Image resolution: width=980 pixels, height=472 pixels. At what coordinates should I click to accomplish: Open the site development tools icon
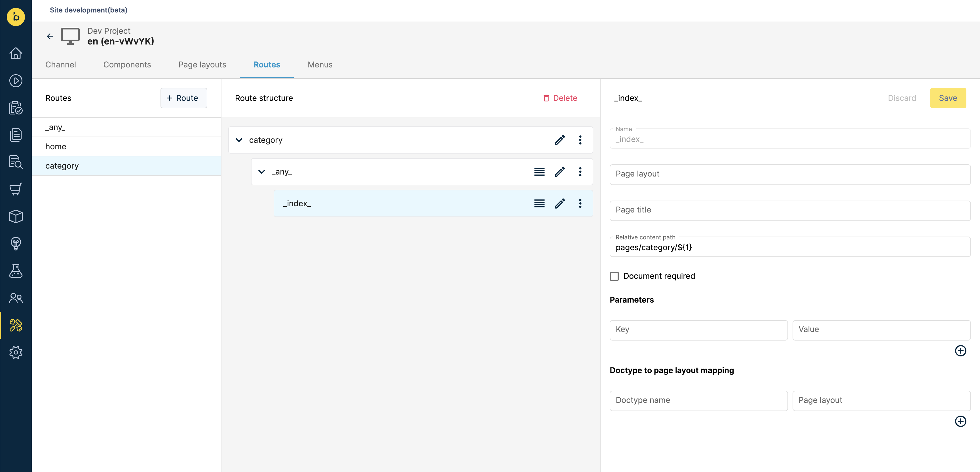click(16, 325)
